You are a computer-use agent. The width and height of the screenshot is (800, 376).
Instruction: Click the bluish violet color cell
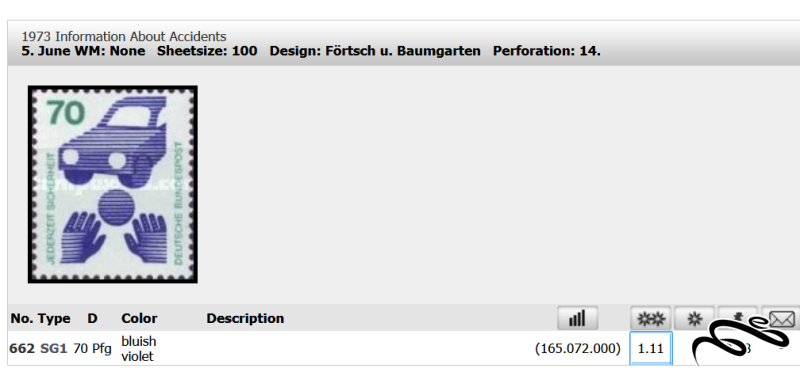click(x=139, y=349)
